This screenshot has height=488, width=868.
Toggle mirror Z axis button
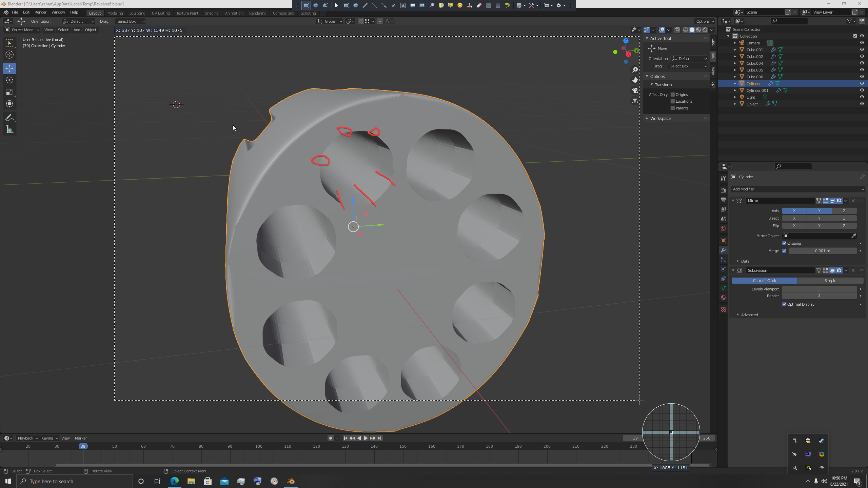[x=844, y=211]
